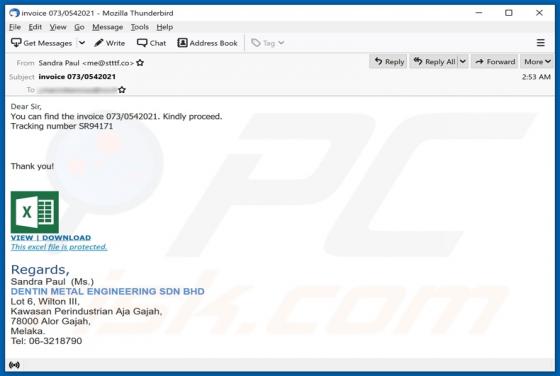Open the Thunderbird hamburger menu

[x=540, y=43]
